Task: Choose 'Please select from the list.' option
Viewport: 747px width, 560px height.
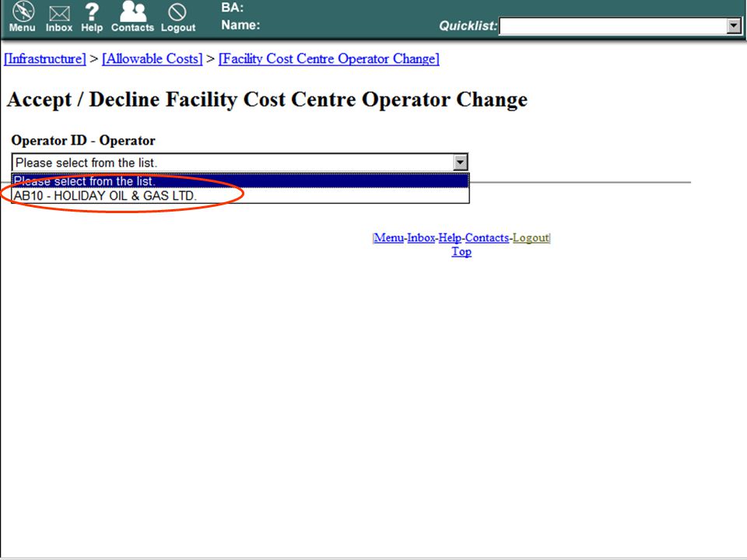Action: click(x=240, y=181)
